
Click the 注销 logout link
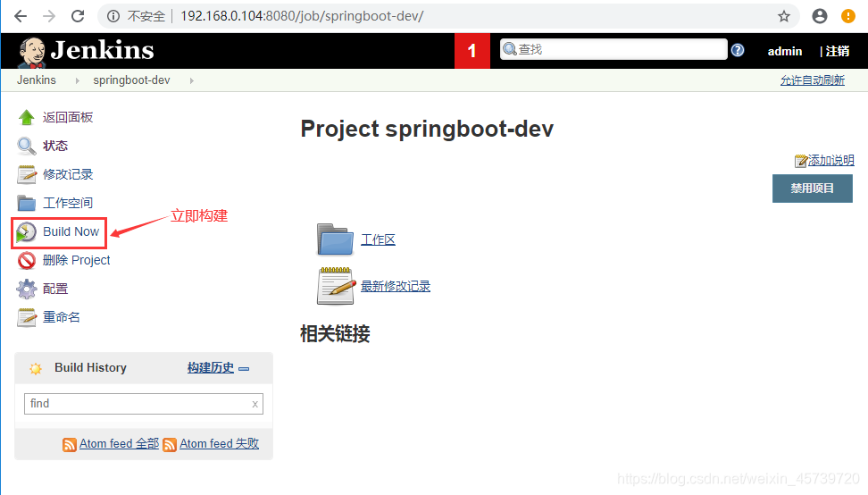[x=837, y=51]
